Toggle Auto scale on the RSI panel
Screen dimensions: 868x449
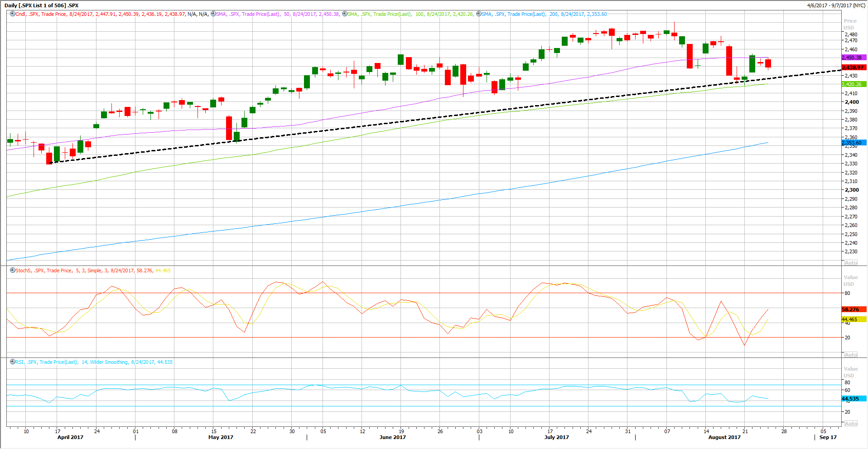[x=850, y=424]
